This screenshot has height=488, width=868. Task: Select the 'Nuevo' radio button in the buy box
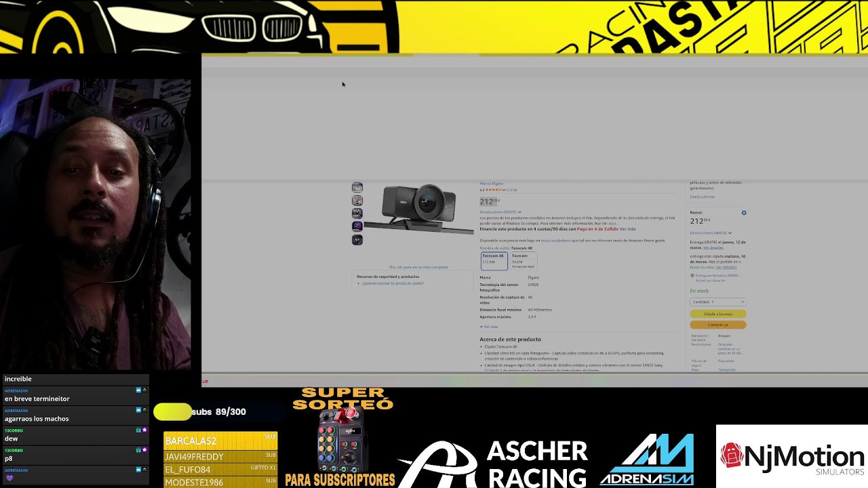click(x=744, y=213)
